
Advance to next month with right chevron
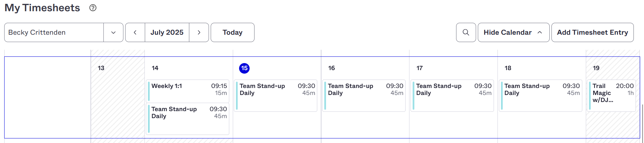point(199,32)
